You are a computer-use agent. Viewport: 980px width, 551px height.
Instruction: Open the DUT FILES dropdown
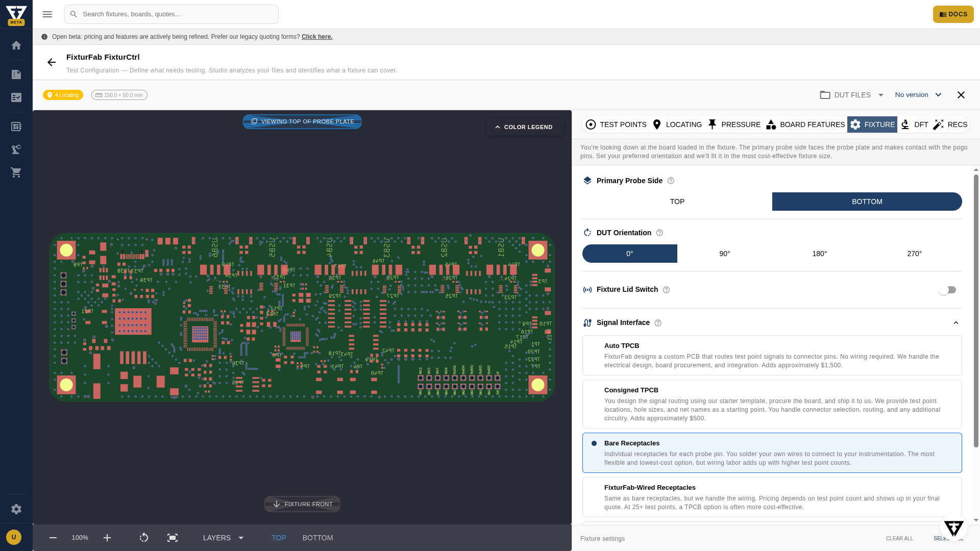point(852,95)
